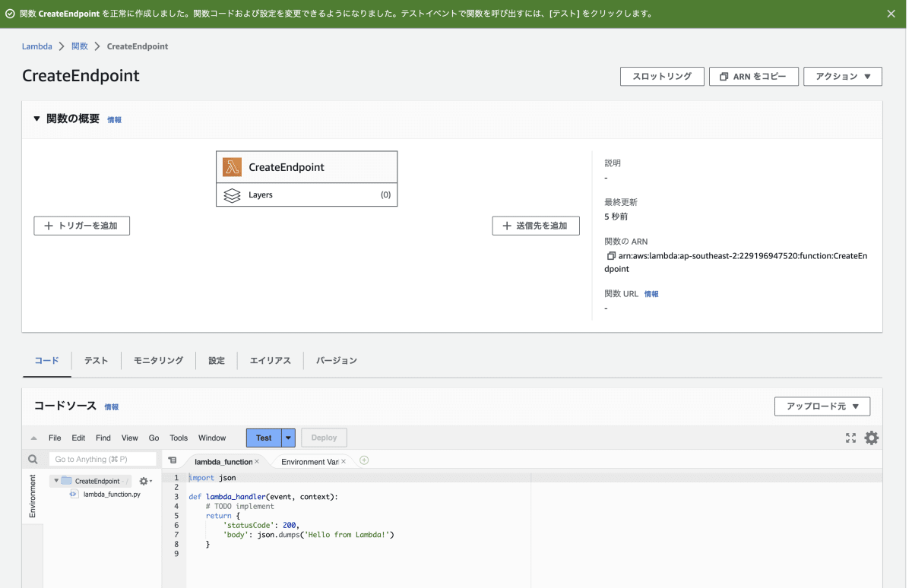Open 情報 link beside 関数 URL
The image size is (912, 588).
click(x=651, y=294)
